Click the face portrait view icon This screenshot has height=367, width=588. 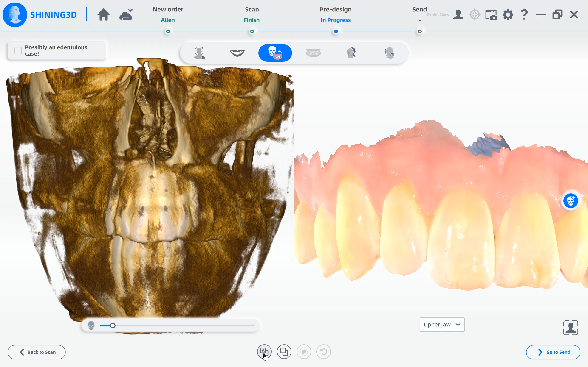(x=571, y=328)
